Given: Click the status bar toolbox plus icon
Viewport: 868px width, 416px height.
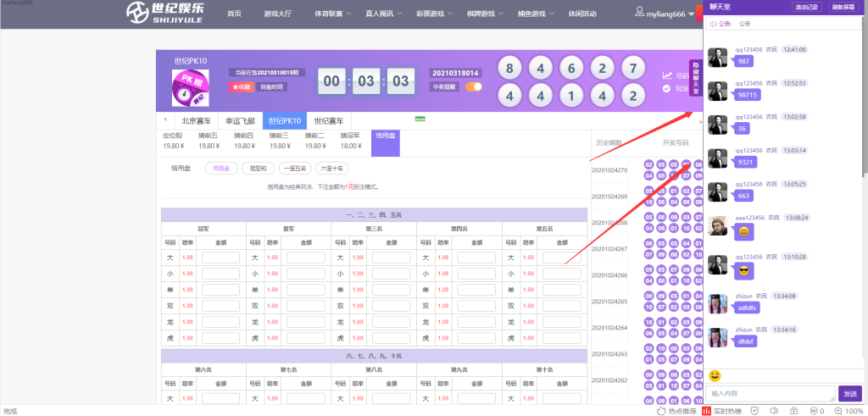Looking at the screenshot, I should pos(793,410).
